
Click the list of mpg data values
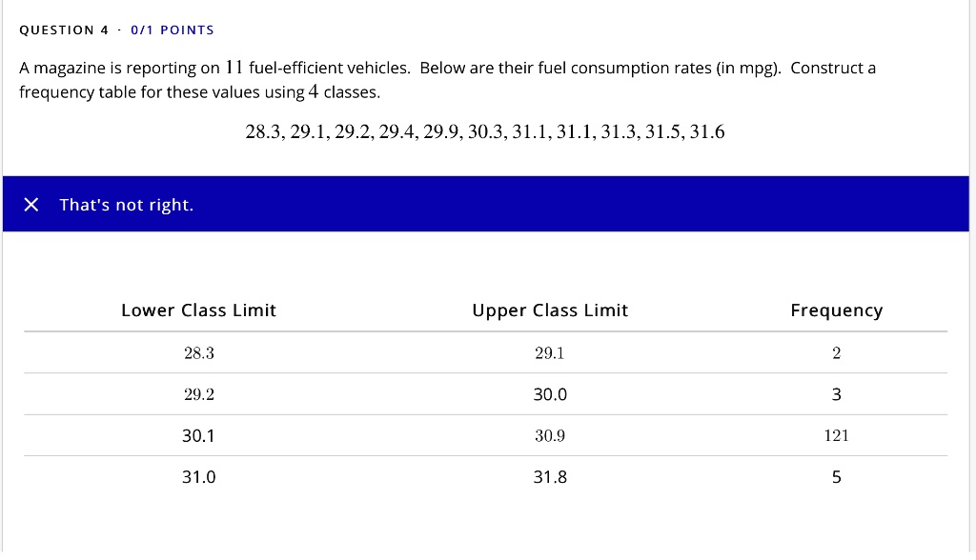[485, 133]
